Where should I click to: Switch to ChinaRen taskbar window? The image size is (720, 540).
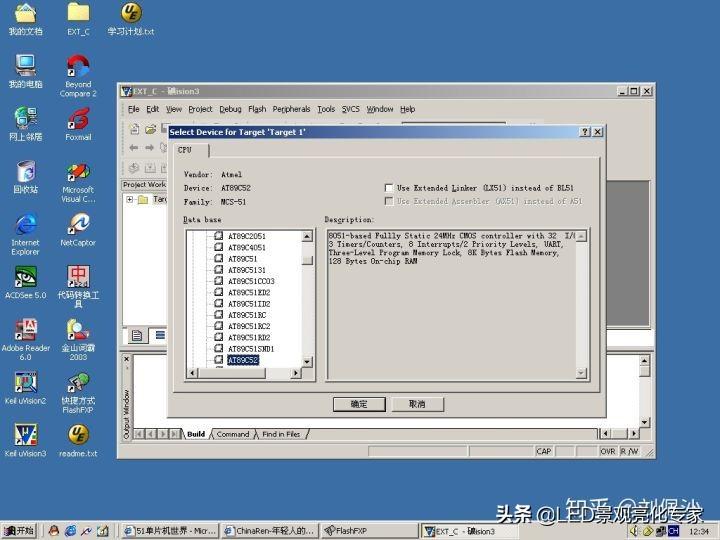pos(270,531)
